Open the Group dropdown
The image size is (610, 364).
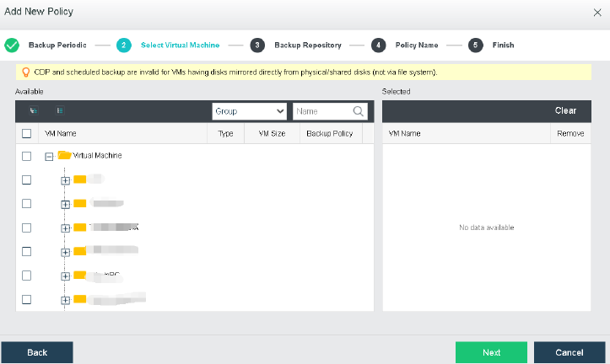click(250, 111)
